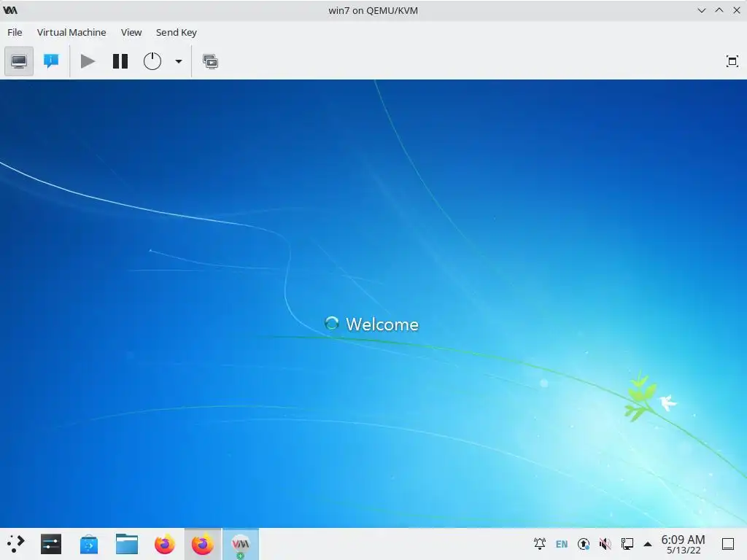Viewport: 747px width, 560px height.
Task: Pause the virtual machine
Action: (x=120, y=61)
